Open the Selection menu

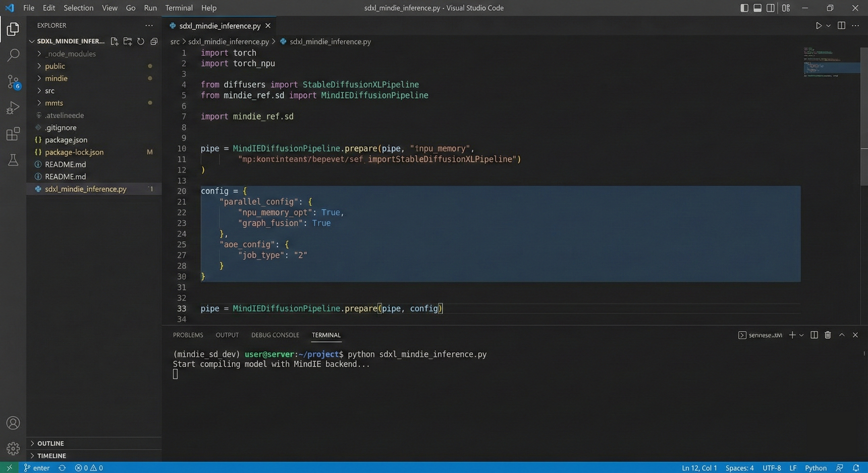point(78,8)
